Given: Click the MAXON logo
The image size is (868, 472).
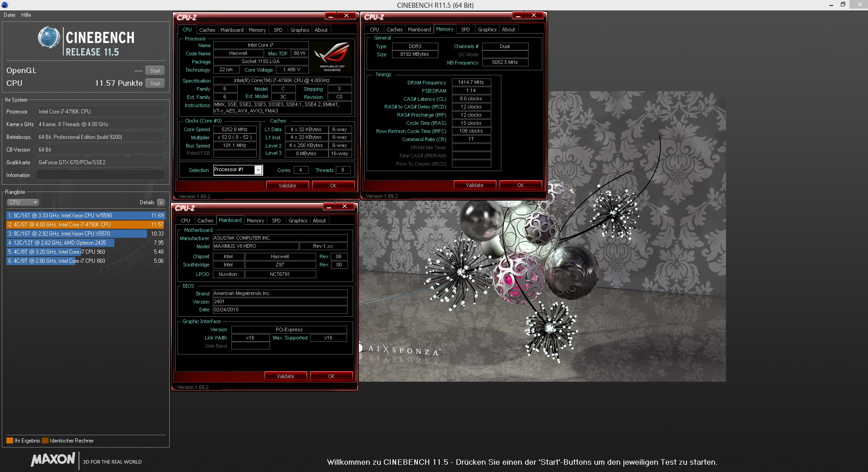Looking at the screenshot, I should [x=53, y=459].
